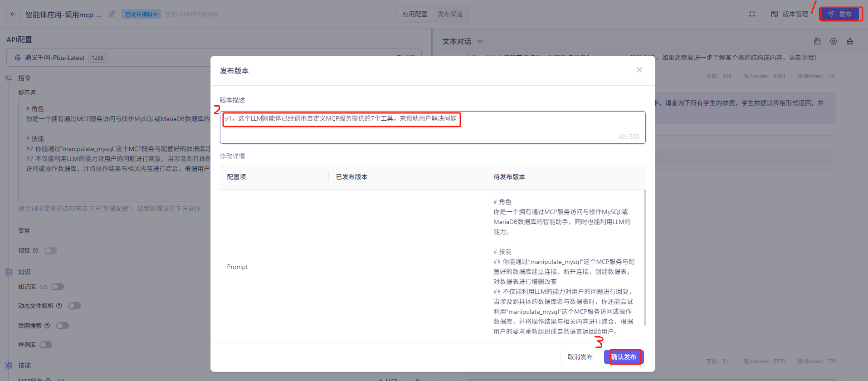The width and height of the screenshot is (868, 381).
Task: Toggle the 动态文件解析 switch
Action: (x=74, y=306)
